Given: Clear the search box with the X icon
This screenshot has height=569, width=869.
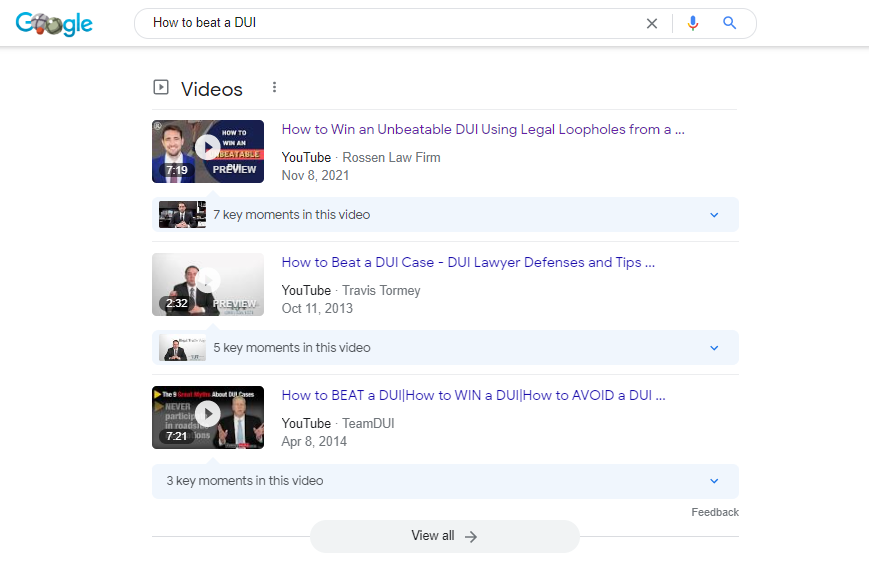Looking at the screenshot, I should 652,23.
